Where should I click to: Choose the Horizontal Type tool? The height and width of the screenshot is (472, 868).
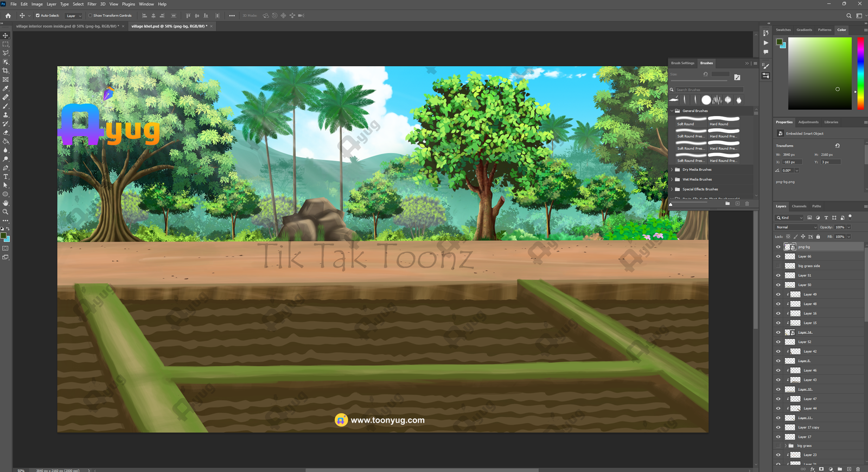6,177
